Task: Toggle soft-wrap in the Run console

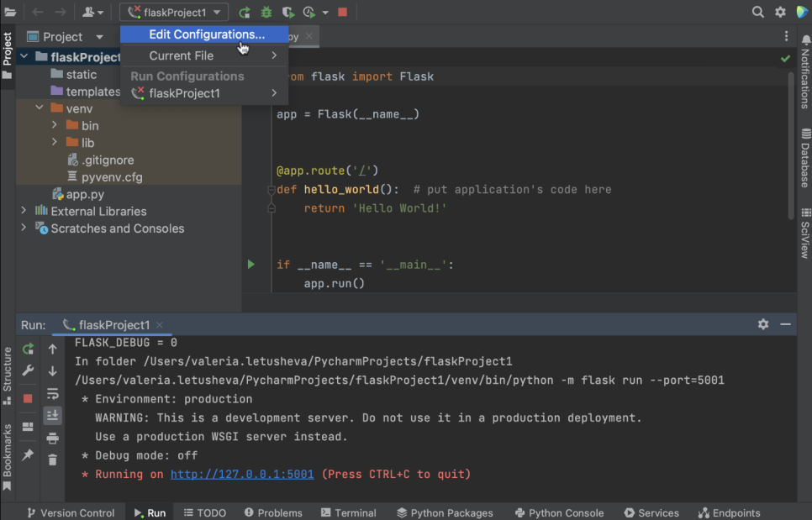Action: (x=52, y=393)
